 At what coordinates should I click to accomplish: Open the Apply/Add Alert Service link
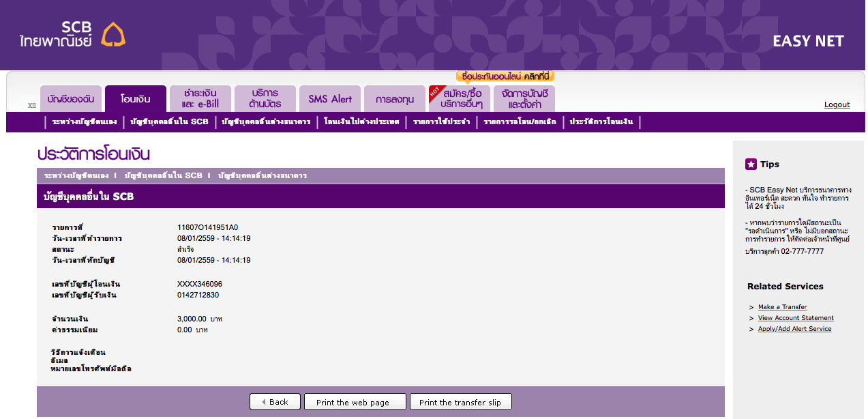click(795, 329)
